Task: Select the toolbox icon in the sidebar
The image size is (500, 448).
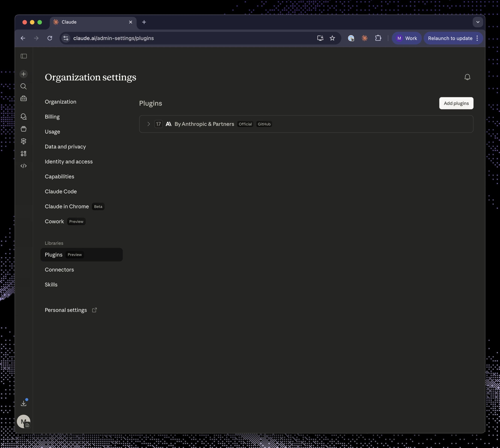Action: tap(23, 98)
